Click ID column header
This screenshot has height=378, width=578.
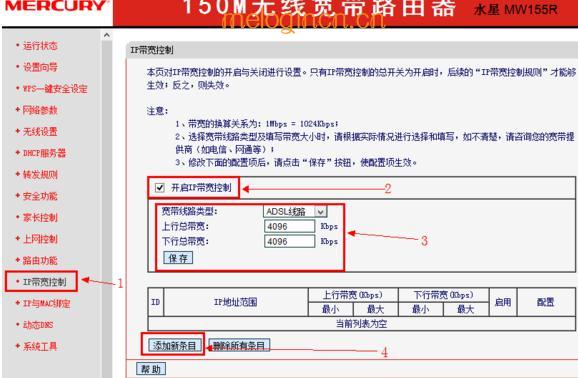pyautogui.click(x=156, y=302)
